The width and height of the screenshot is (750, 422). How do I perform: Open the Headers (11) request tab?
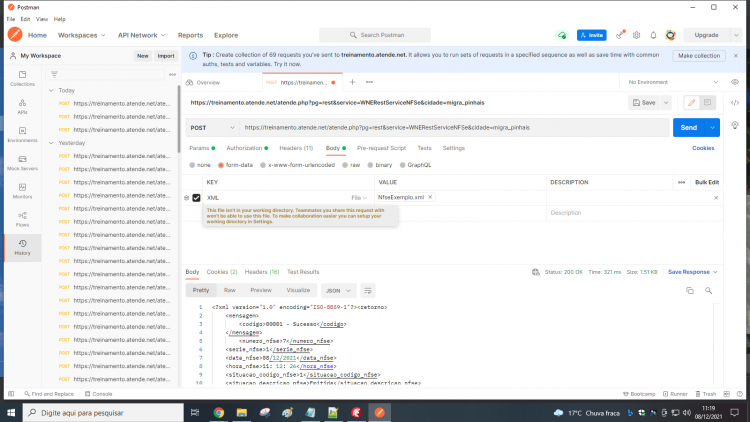tap(296, 148)
